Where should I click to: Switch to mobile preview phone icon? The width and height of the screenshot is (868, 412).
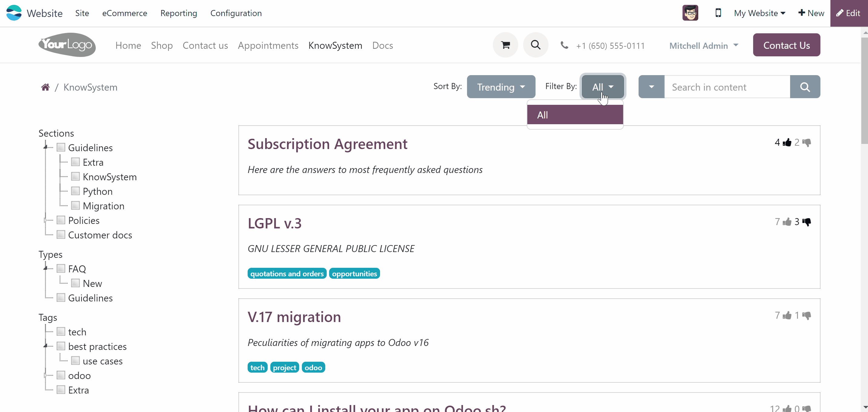pyautogui.click(x=718, y=13)
